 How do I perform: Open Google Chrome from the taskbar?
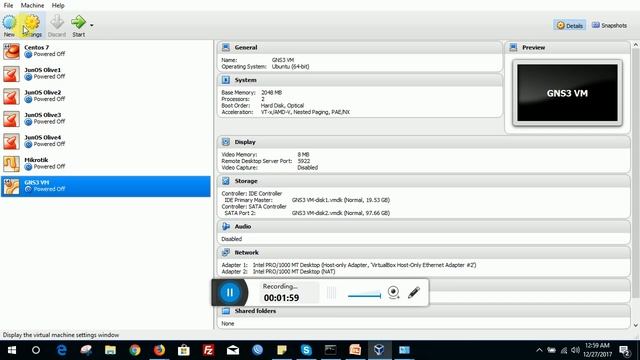pyautogui.click(x=135, y=350)
